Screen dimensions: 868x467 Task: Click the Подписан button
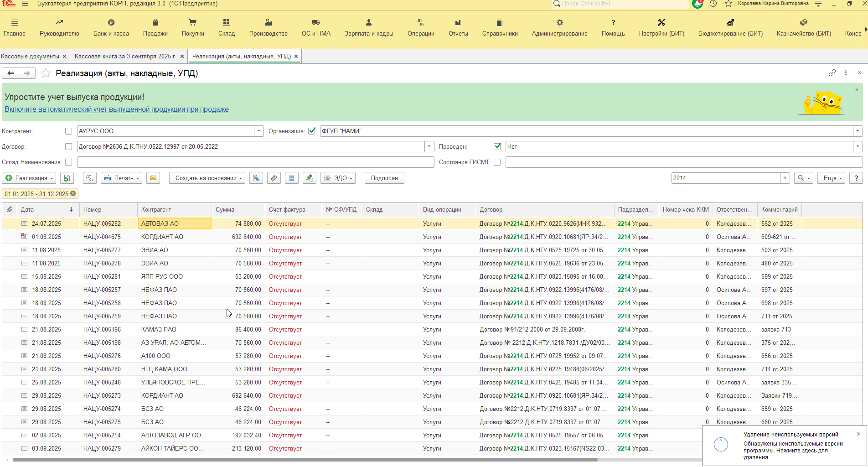click(x=384, y=178)
